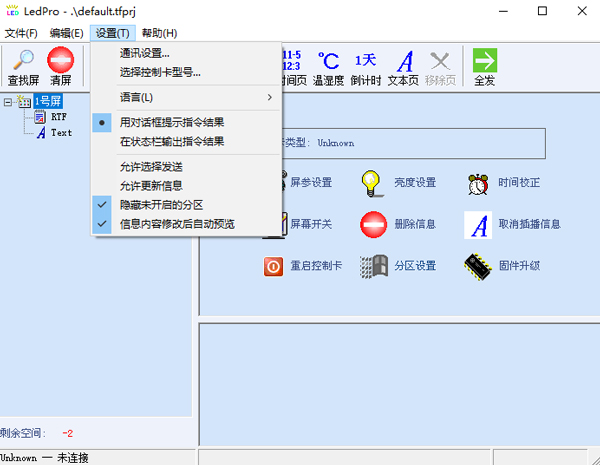Click 重启控制卡 restart controller icon
This screenshot has height=465, width=600.
[274, 266]
